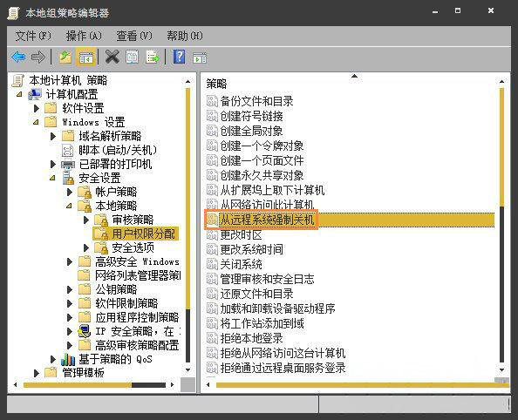Toggle the Show/Hide console tree icon
518x420 pixels.
click(85, 58)
